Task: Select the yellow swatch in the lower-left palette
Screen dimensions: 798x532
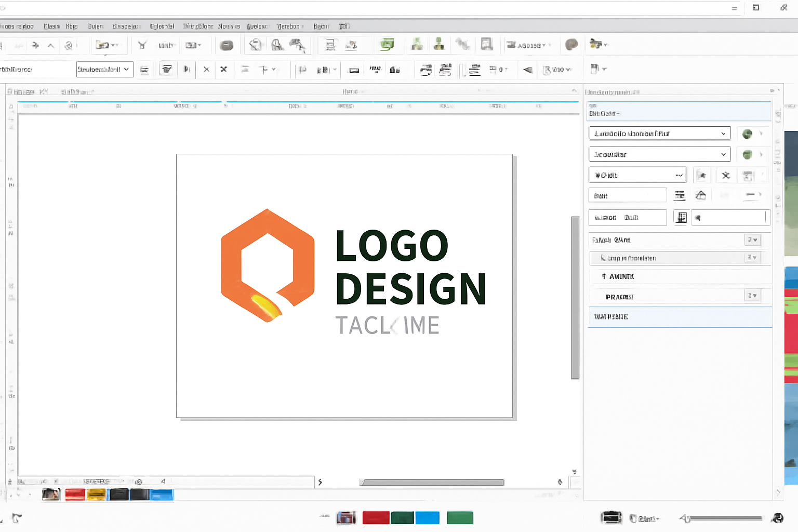Action: tap(96, 494)
